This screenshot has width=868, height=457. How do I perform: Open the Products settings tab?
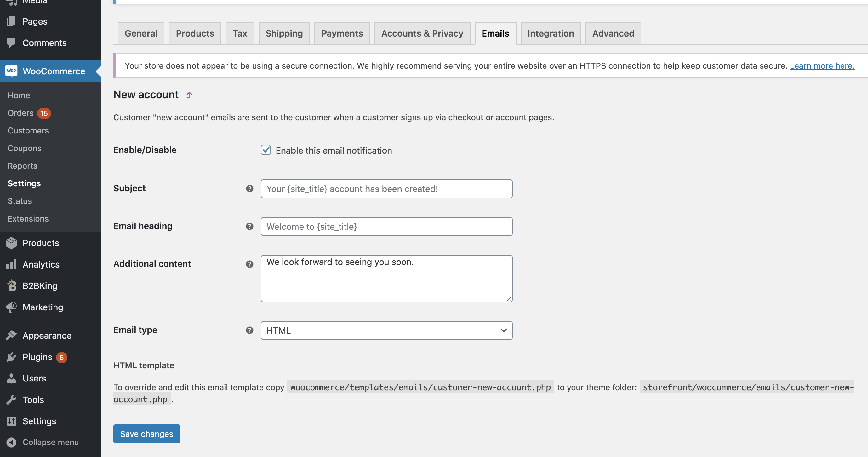195,33
